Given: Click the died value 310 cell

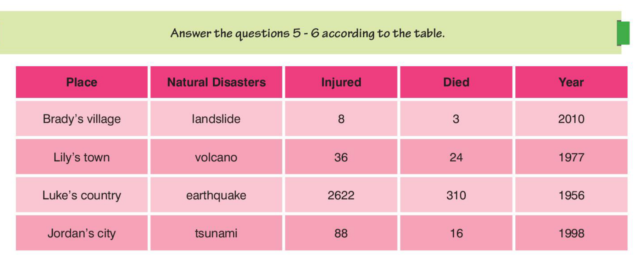Looking at the screenshot, I should 456,195.
